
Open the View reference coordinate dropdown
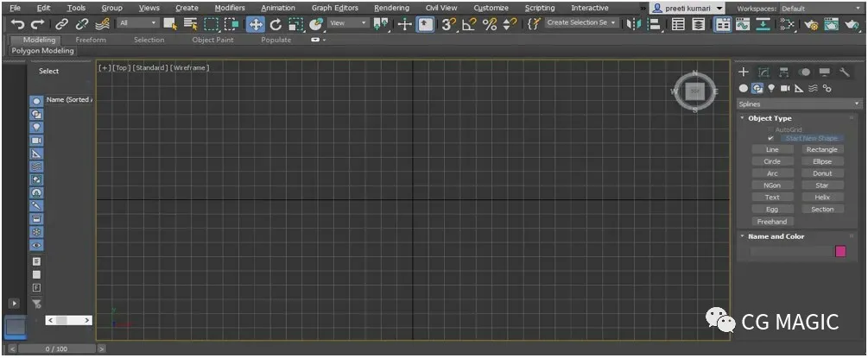349,23
